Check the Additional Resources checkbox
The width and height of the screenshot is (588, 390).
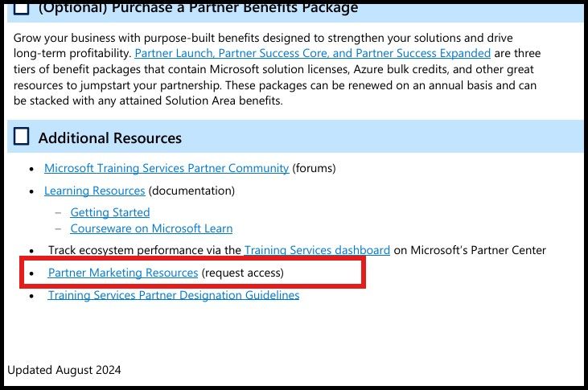click(22, 137)
